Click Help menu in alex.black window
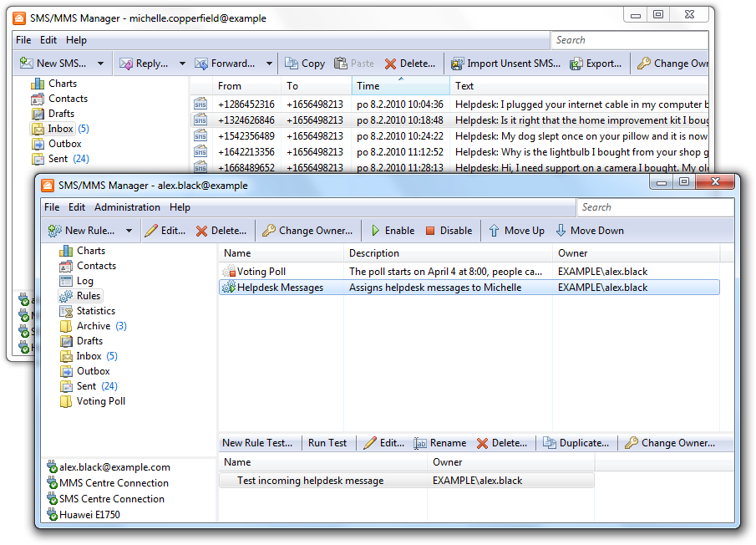Image resolution: width=756 pixels, height=545 pixels. click(180, 207)
